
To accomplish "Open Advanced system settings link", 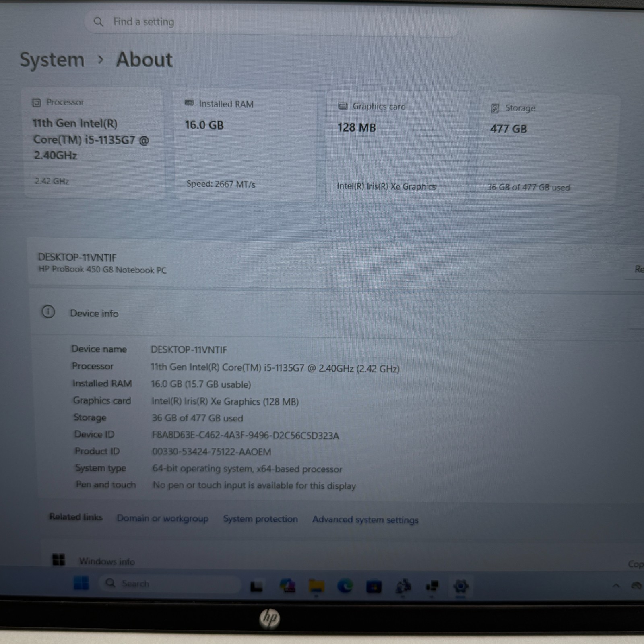I will click(365, 520).
